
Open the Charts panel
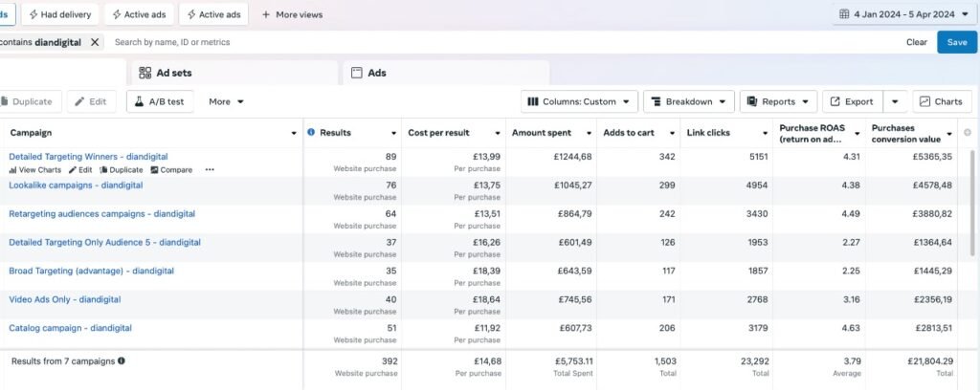point(942,101)
